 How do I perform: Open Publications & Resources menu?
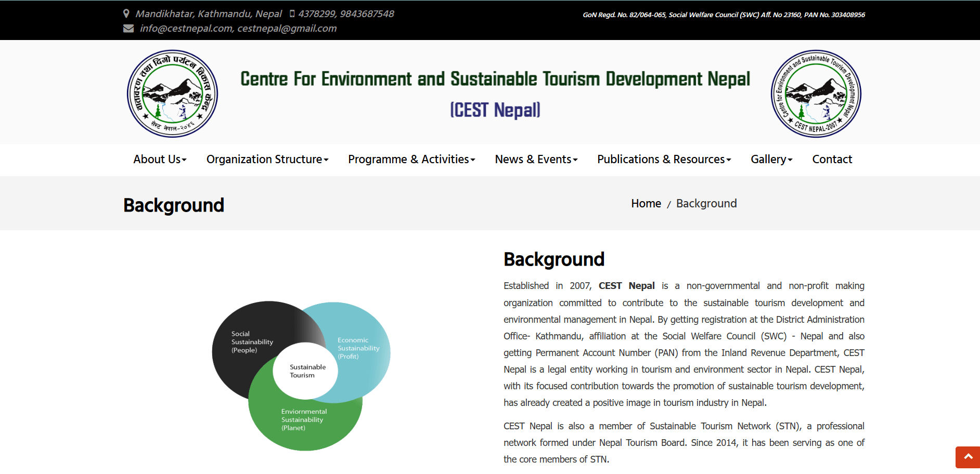[664, 160]
